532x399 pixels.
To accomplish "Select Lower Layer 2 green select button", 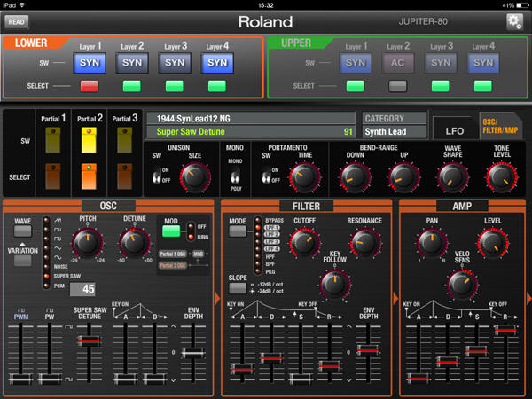I will (131, 86).
